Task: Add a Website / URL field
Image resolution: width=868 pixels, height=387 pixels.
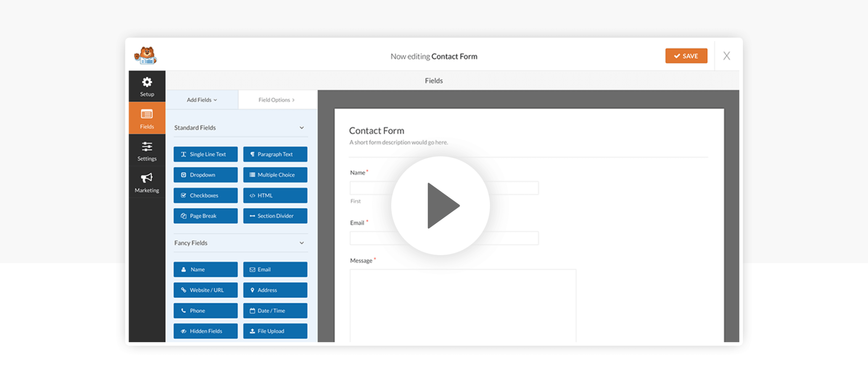Action: [206, 290]
